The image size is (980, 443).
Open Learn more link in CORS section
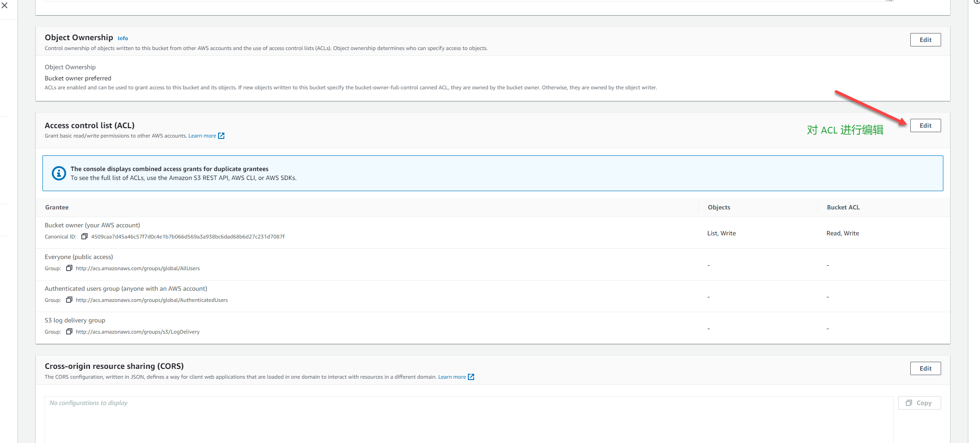[x=452, y=377]
